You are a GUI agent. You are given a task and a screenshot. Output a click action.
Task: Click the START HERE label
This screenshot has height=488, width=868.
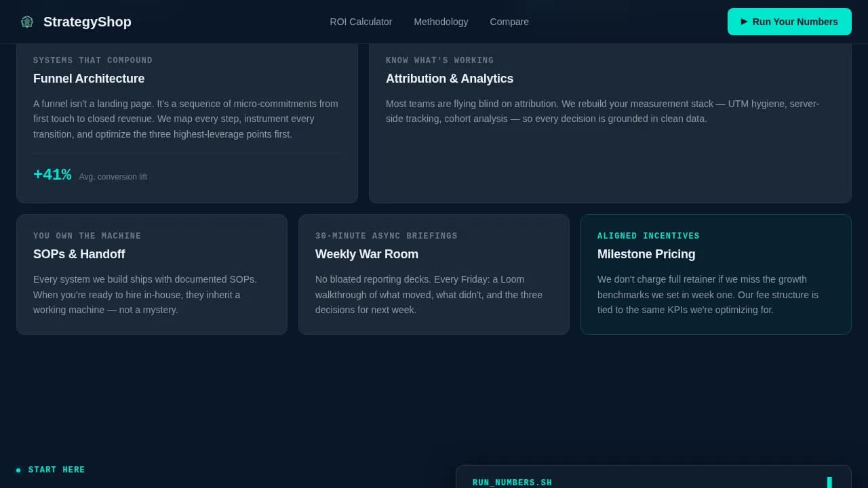[x=56, y=469]
